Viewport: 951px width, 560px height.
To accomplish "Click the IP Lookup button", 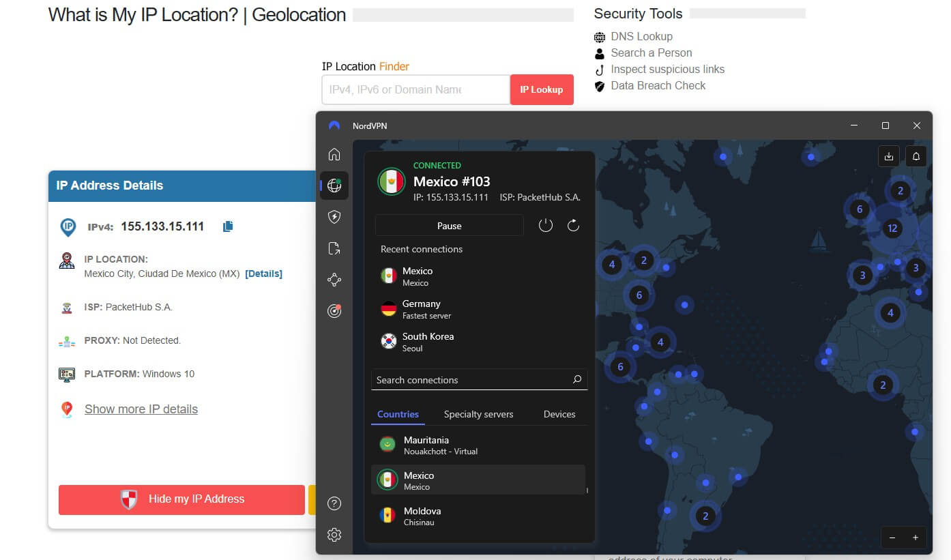I will tap(542, 89).
